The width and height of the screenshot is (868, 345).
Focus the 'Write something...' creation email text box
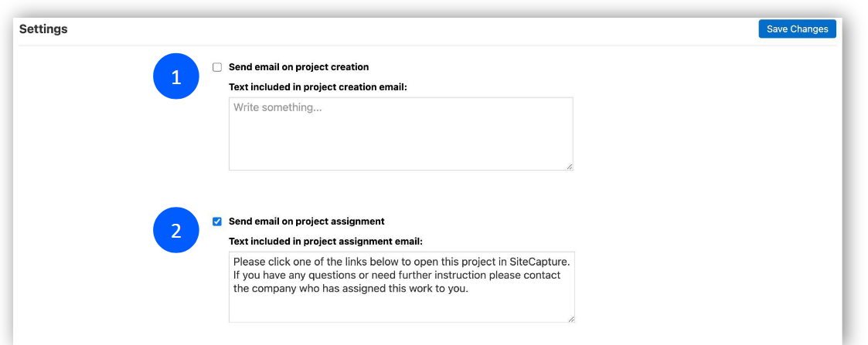pos(400,134)
